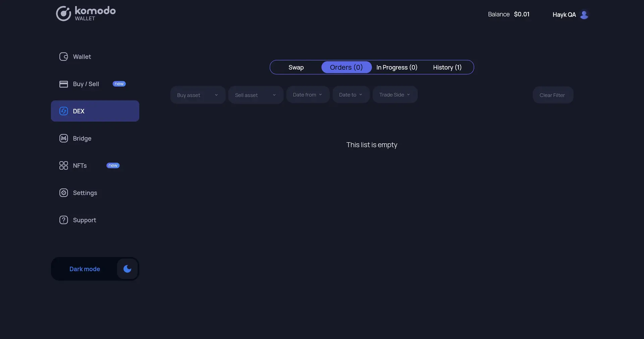The image size is (644, 339).
Task: Toggle Dark mode switch
Action: coord(126,269)
